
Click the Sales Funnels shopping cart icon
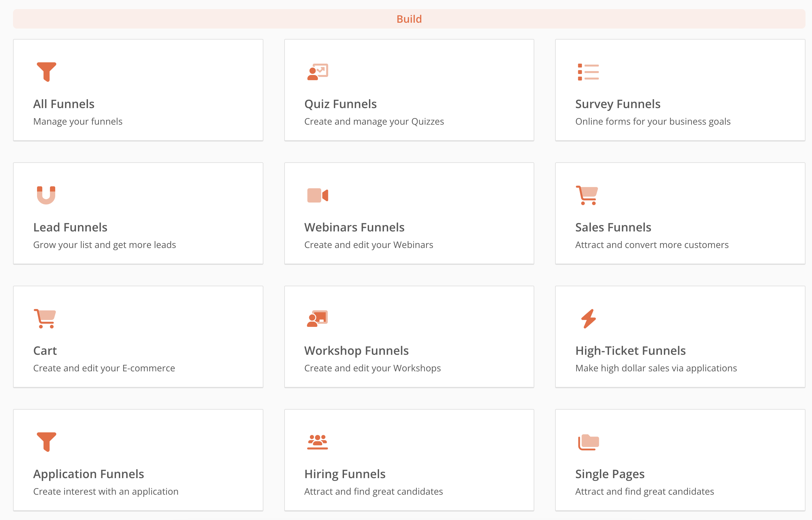(x=587, y=195)
